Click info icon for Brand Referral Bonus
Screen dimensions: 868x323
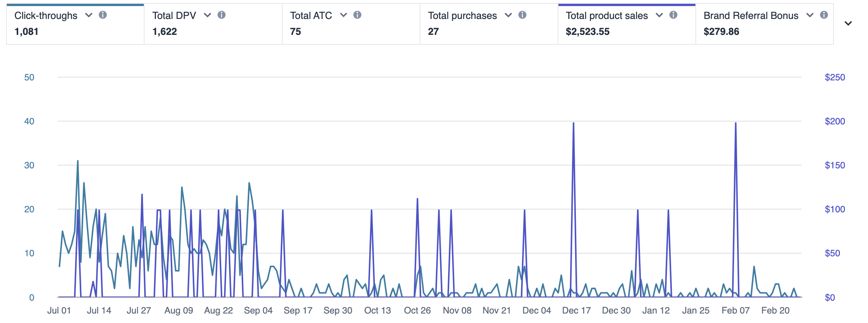click(x=824, y=15)
